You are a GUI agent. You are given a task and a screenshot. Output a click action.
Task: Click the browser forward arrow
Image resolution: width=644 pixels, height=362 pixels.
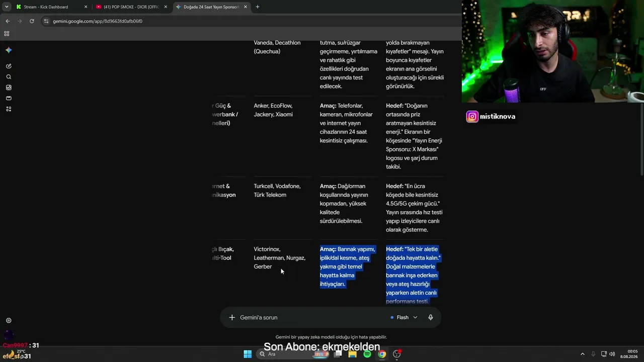tap(20, 21)
